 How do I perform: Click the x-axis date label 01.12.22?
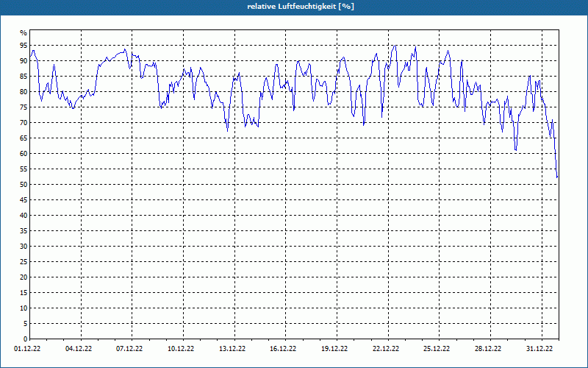[x=27, y=349]
